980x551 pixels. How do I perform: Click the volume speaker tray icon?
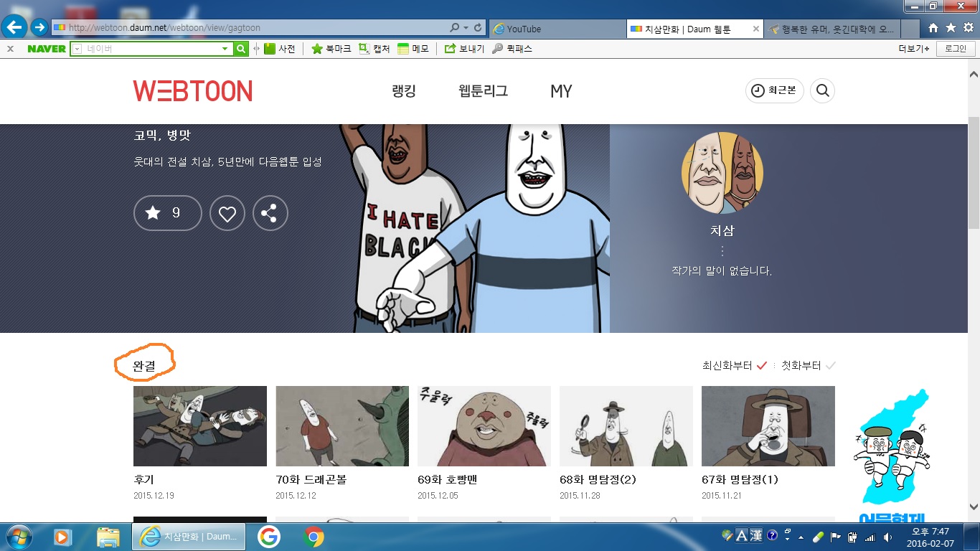point(887,537)
